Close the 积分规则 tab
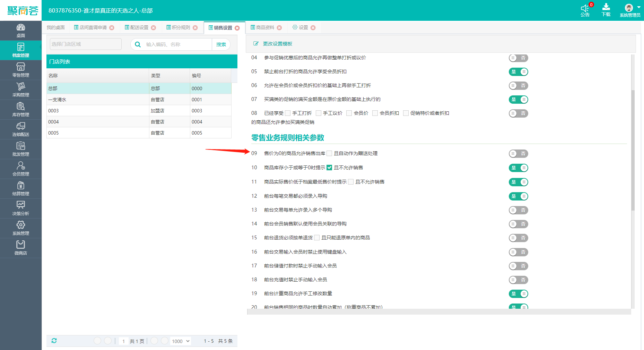The image size is (644, 350). [195, 28]
